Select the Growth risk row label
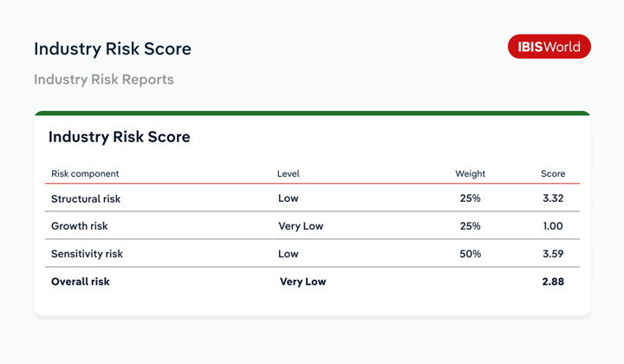Viewport: 624px width, 364px height. click(80, 226)
